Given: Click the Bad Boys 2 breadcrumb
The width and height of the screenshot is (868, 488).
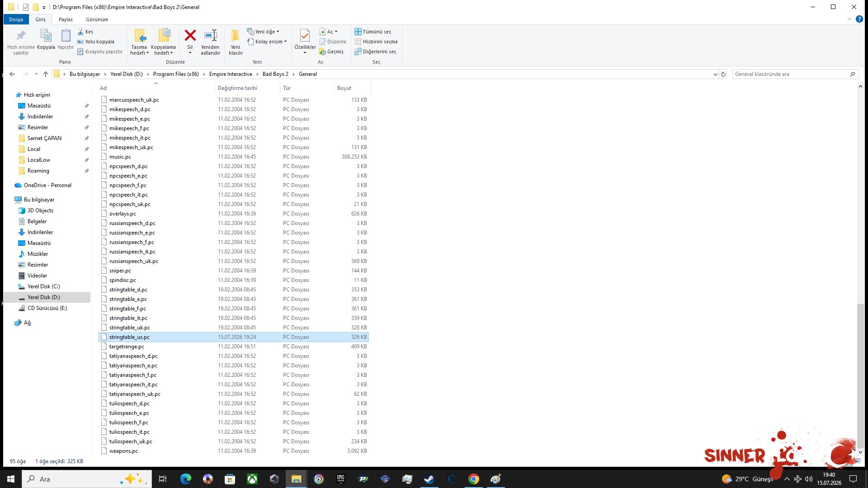Looking at the screenshot, I should (275, 74).
